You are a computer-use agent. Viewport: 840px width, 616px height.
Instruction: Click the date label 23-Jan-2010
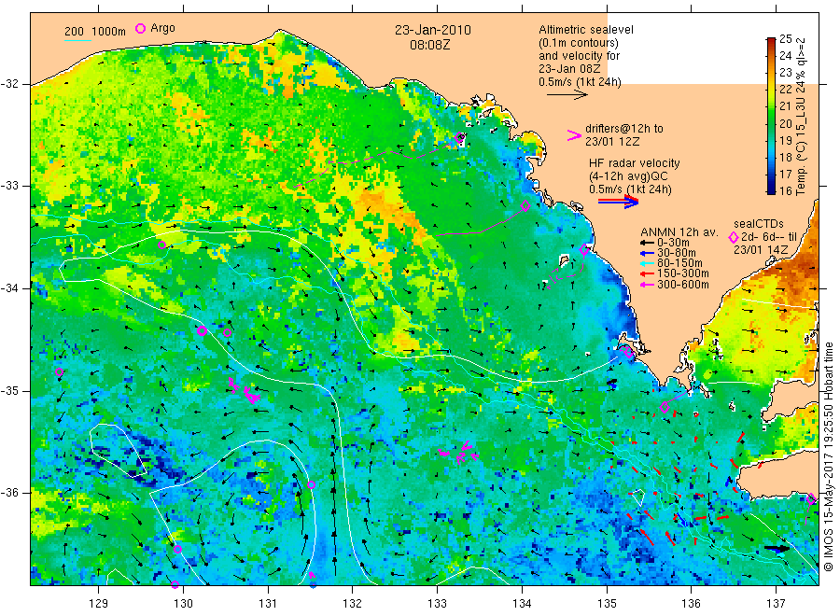point(433,30)
